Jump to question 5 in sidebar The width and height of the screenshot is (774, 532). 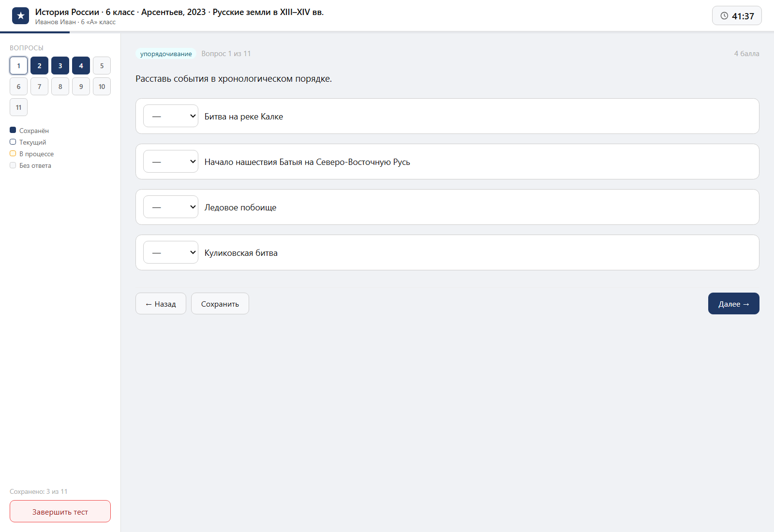[x=102, y=66]
